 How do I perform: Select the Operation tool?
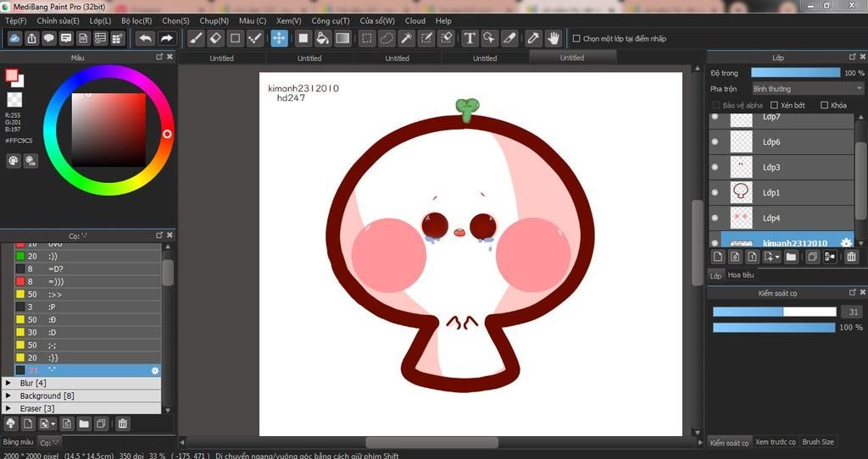click(x=489, y=38)
